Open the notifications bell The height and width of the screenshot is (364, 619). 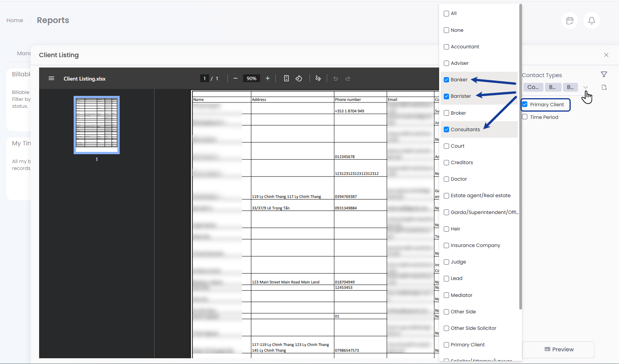click(591, 20)
